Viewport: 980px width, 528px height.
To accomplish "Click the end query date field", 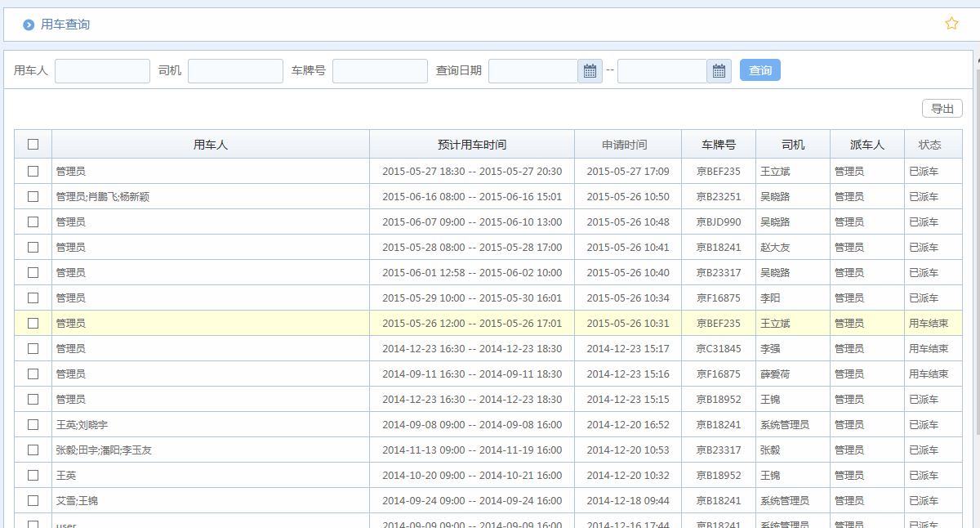I will tap(662, 71).
